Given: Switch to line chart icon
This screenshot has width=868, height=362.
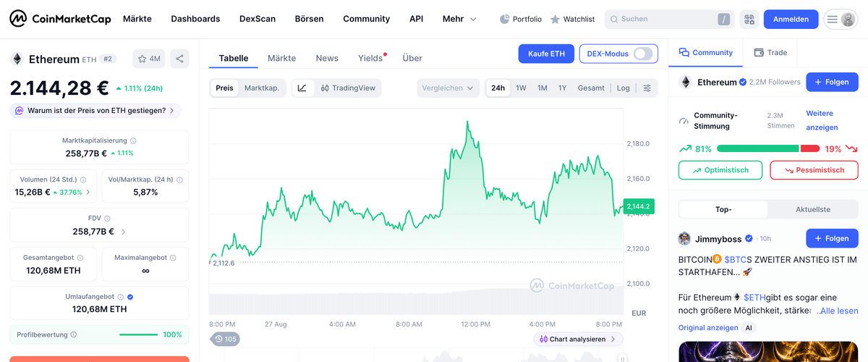Looking at the screenshot, I should click(x=302, y=88).
